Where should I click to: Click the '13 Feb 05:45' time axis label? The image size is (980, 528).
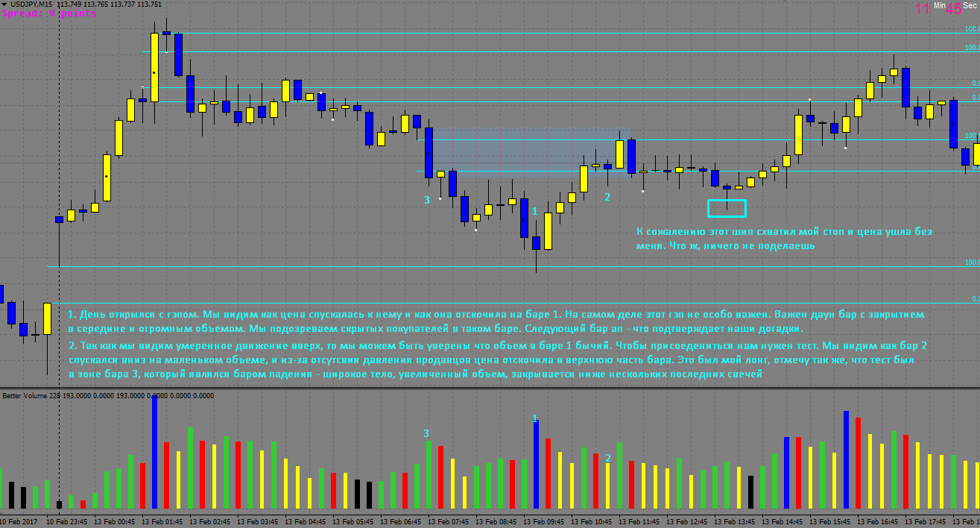(x=353, y=521)
